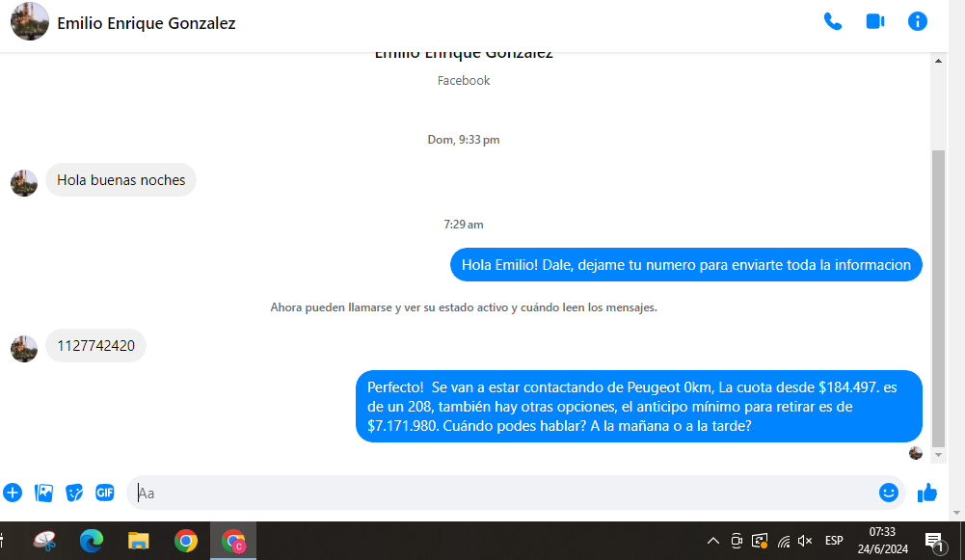
Task: Open the network Wi-Fi tray icon
Action: 784,542
